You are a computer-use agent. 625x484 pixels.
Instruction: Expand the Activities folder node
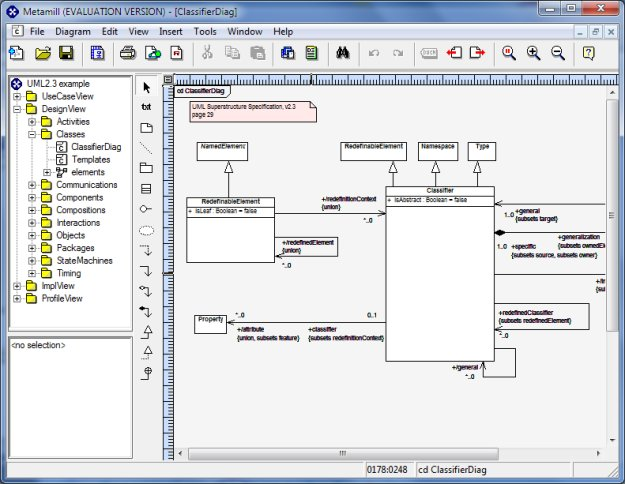(x=32, y=122)
